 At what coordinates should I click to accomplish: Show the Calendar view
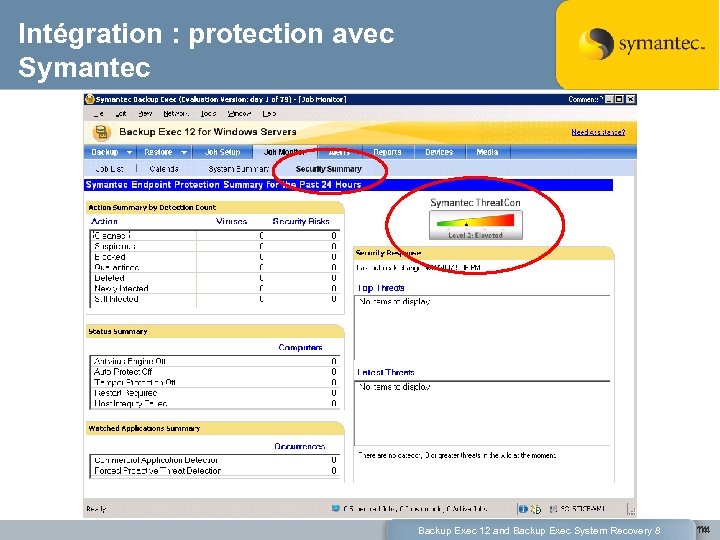click(164, 169)
